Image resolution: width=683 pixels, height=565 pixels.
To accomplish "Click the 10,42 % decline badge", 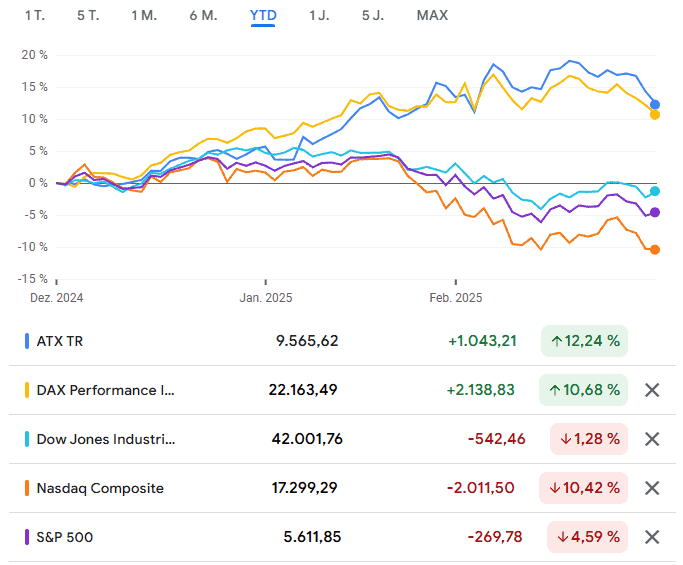I will click(584, 488).
